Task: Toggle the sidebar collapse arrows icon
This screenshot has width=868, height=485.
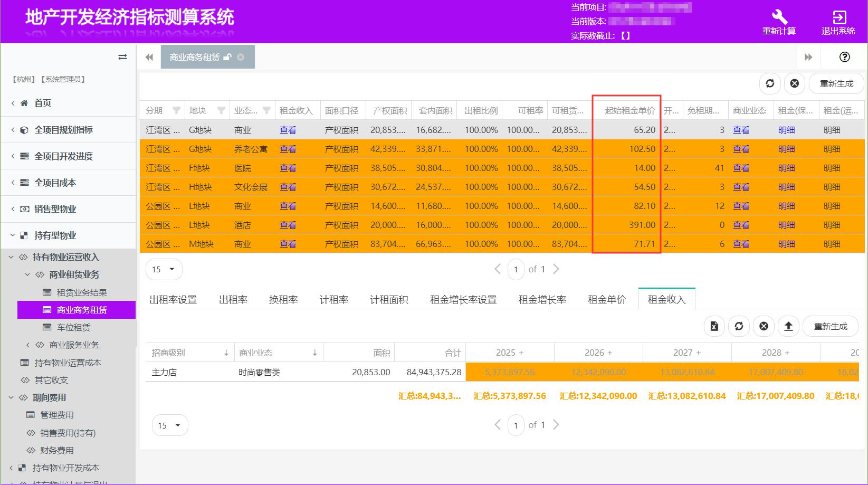Action: click(x=122, y=57)
